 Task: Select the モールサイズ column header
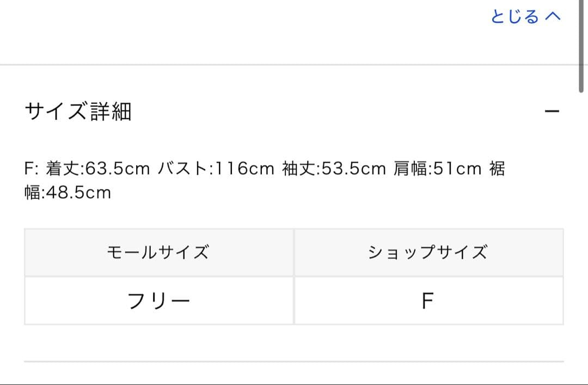pyautogui.click(x=158, y=252)
